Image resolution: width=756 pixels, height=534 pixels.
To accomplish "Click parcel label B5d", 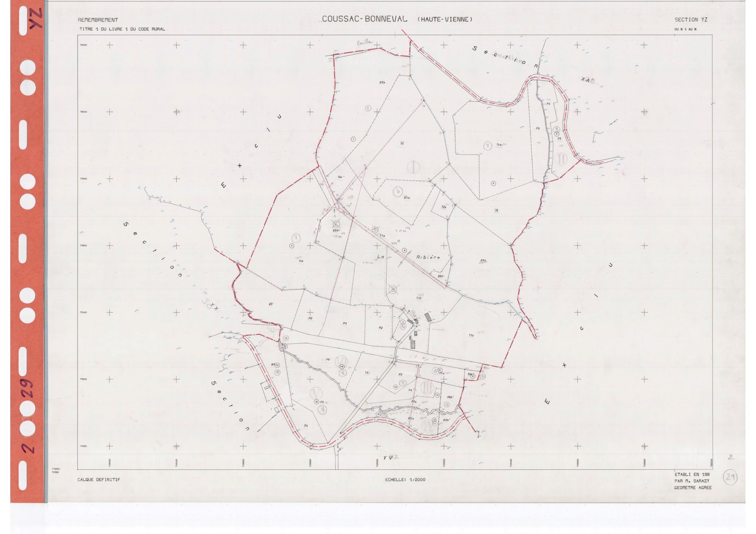I will (336, 230).
